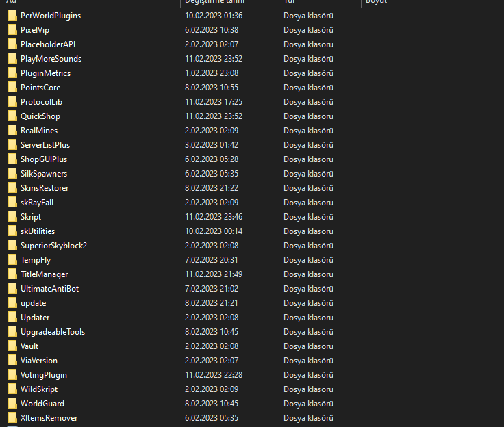Select the SkinsRestorer folder name
Viewport: 504px width, 427px height.
pos(45,188)
